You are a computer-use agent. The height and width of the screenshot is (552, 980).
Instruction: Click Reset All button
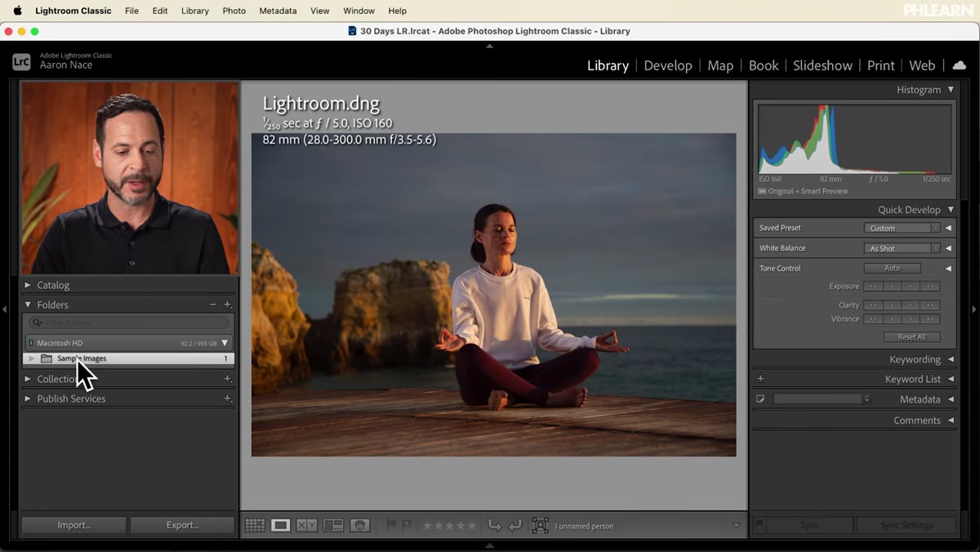point(911,337)
